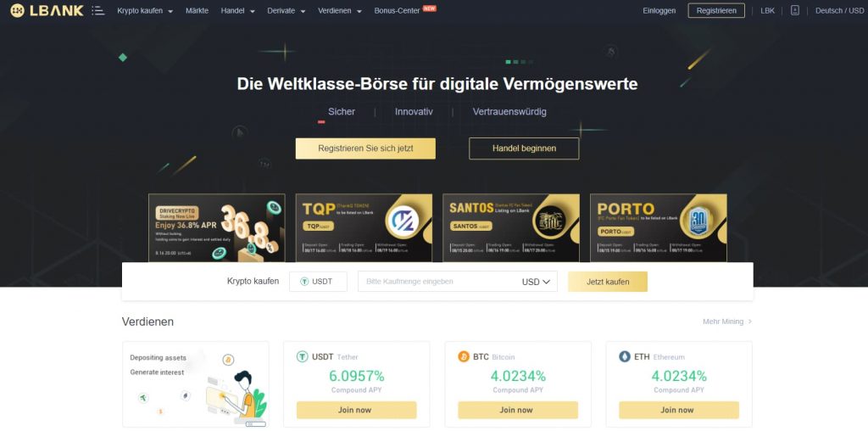Click the Handel beginnen button
Image resolution: width=868 pixels, height=431 pixels.
click(x=524, y=148)
